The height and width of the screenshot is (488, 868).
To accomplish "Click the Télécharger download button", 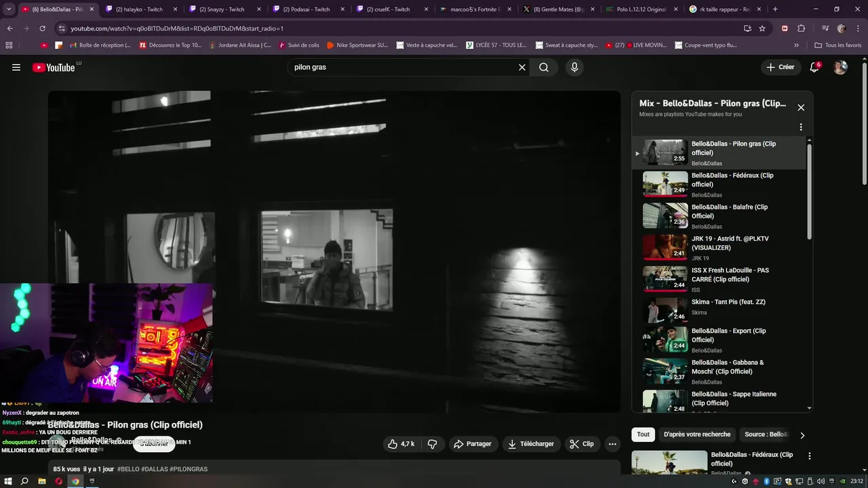I will tap(531, 444).
